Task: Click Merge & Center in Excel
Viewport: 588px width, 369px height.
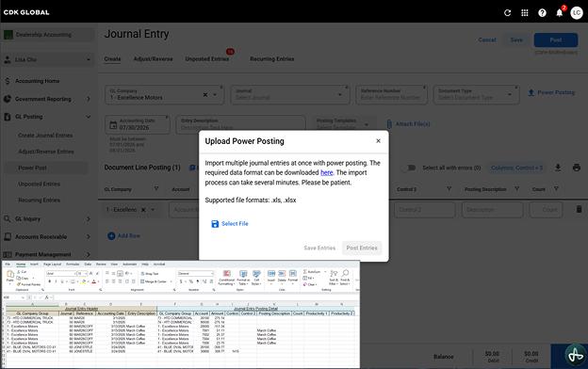Action: point(154,281)
